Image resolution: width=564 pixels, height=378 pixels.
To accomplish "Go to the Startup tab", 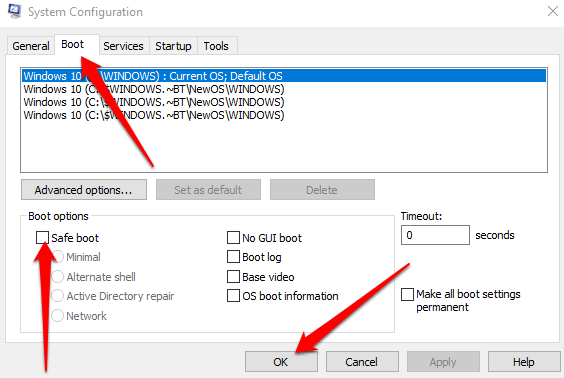I will (173, 46).
